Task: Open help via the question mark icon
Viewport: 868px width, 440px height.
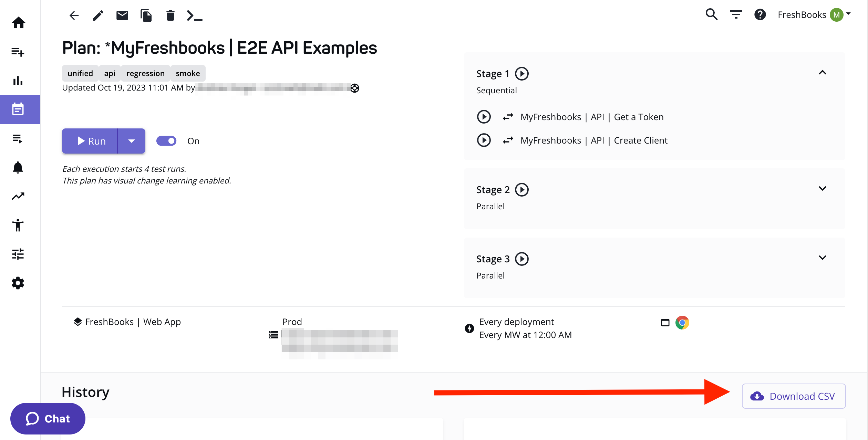Action: pos(760,14)
